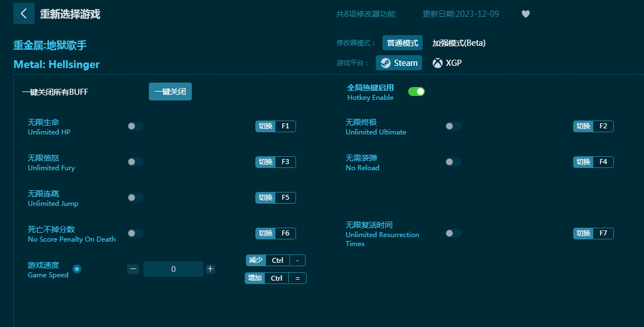The width and height of the screenshot is (644, 327).
Task: Click the 修改器模式 label
Action: (356, 43)
